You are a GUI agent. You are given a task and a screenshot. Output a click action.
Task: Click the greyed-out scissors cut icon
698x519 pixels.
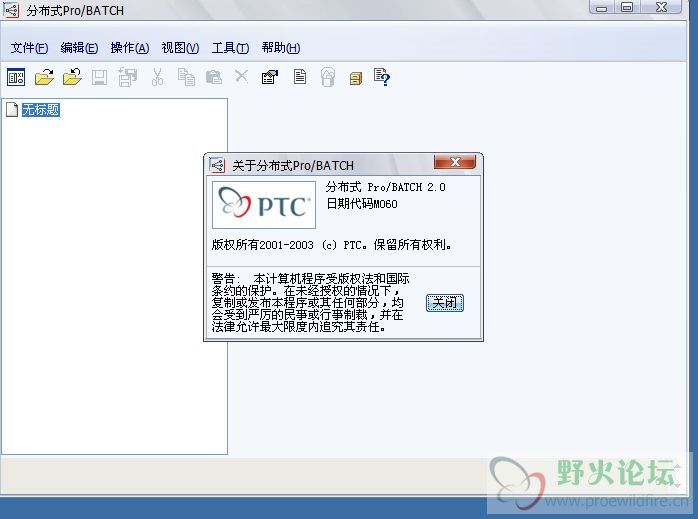(x=157, y=77)
